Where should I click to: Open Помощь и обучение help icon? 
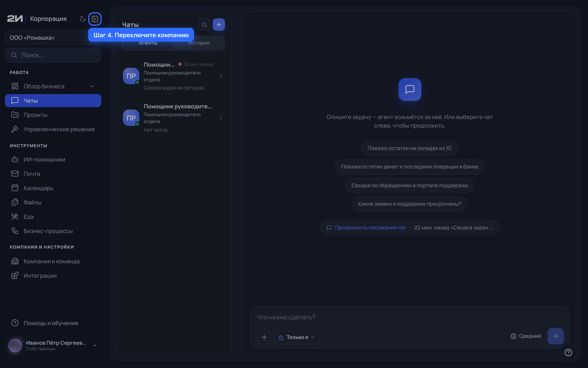click(15, 323)
